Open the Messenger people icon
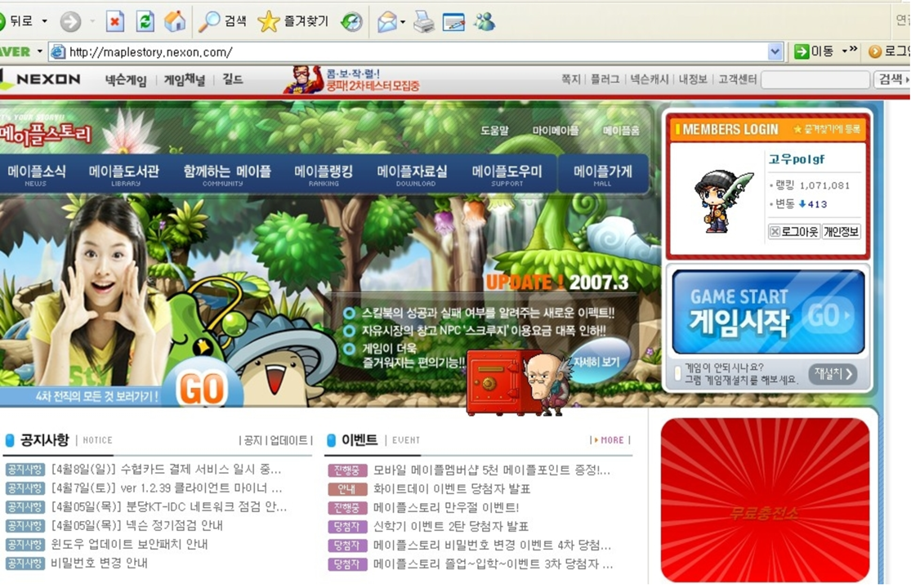The image size is (911, 588). [484, 21]
